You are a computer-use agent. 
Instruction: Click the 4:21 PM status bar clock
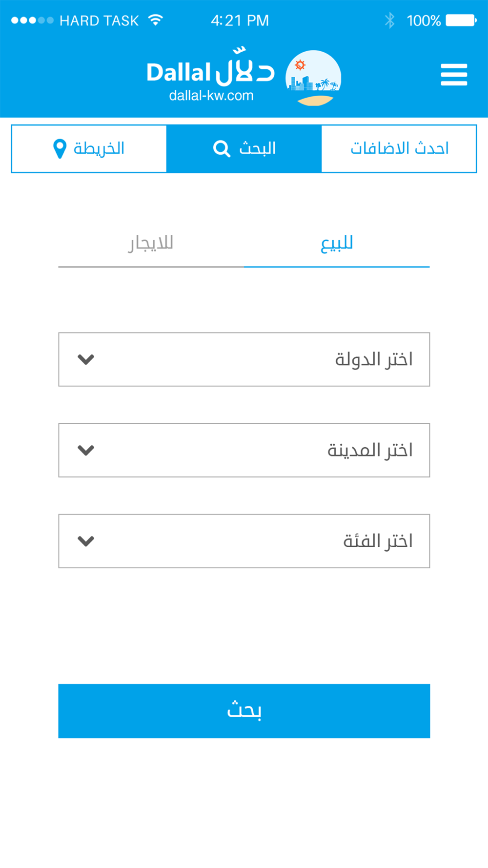coord(240,21)
